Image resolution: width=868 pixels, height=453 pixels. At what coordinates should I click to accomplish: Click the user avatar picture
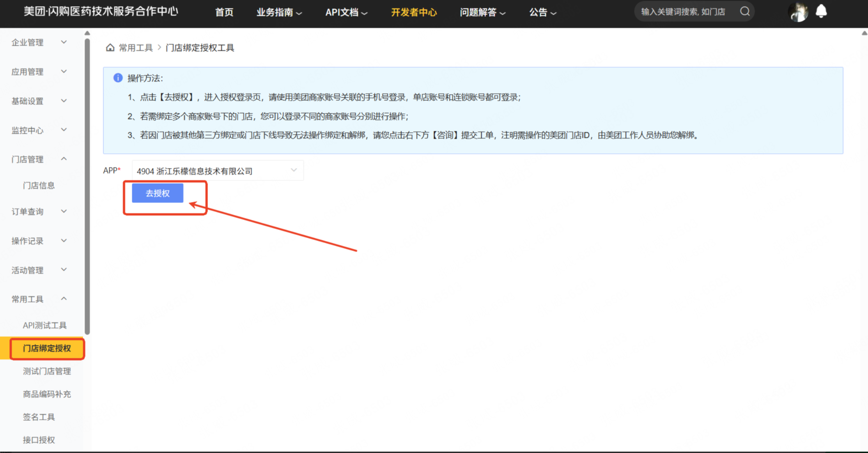click(x=797, y=12)
